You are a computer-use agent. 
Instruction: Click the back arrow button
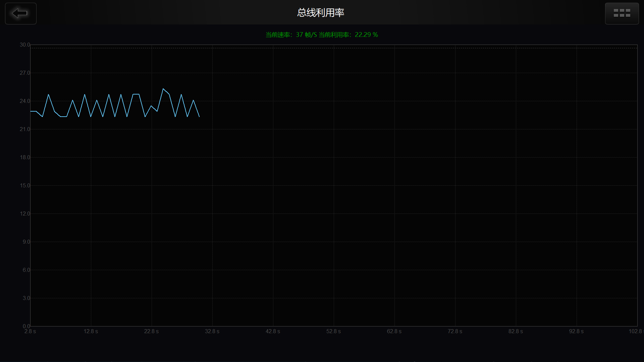click(20, 13)
